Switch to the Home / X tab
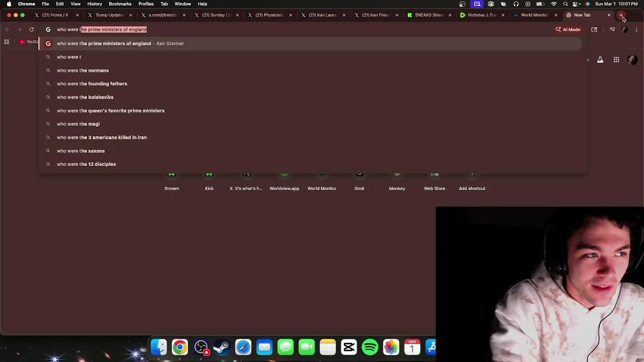This screenshot has width=644, height=362. point(55,15)
